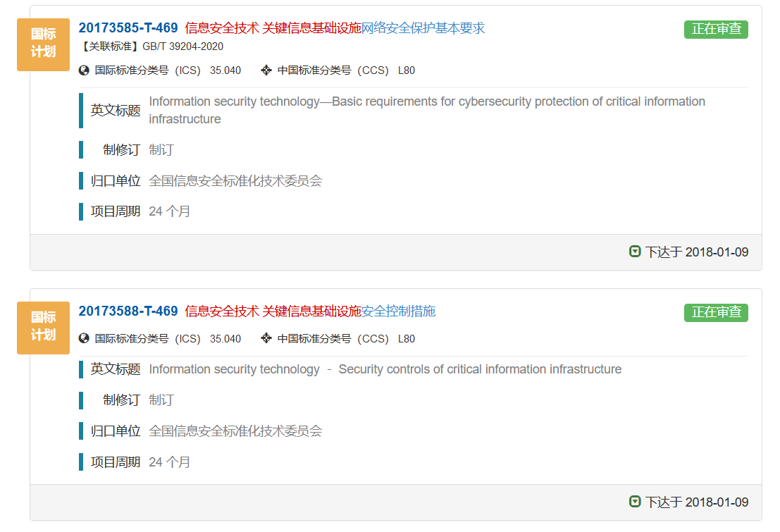Click first card's green 下达于 date icon
Screen dimensions: 780x532
[635, 252]
